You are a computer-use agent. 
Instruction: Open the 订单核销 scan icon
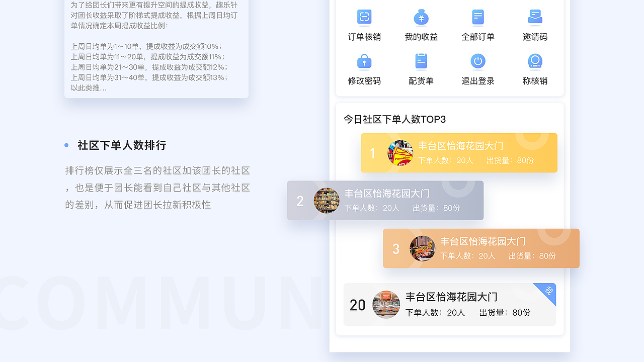(364, 17)
